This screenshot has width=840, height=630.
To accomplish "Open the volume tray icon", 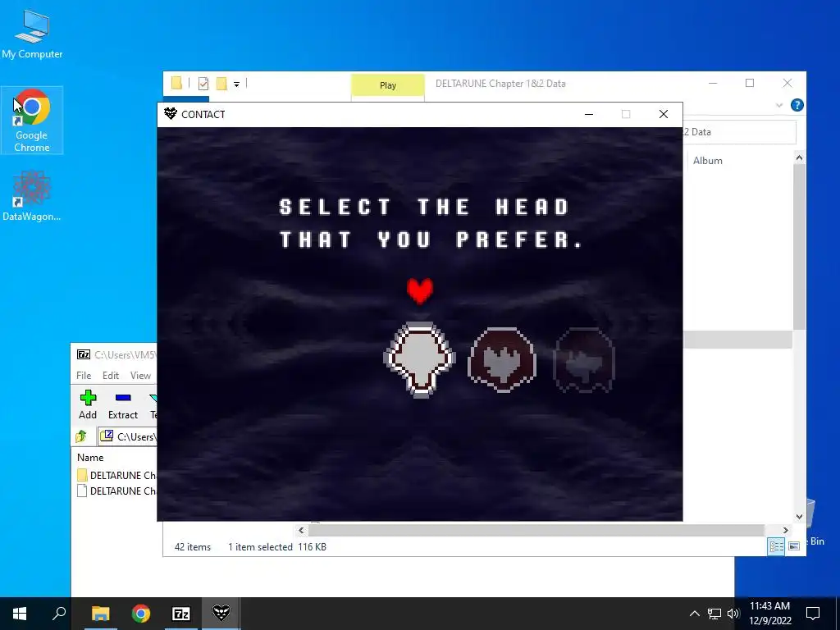I will pos(733,614).
